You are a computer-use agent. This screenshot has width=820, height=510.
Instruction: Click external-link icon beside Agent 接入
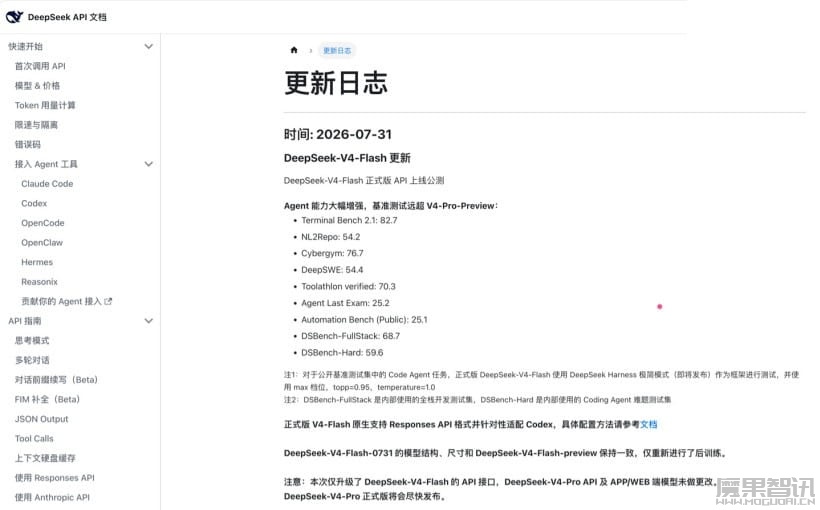click(108, 301)
